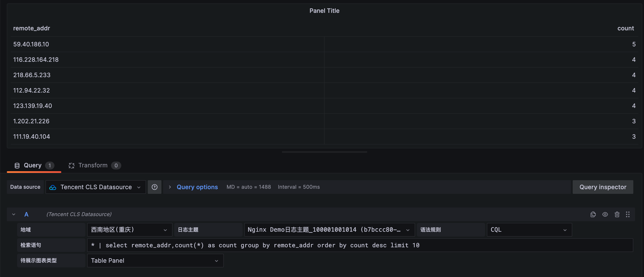This screenshot has height=277, width=644.
Task: Open the Query inspector
Action: click(x=603, y=187)
